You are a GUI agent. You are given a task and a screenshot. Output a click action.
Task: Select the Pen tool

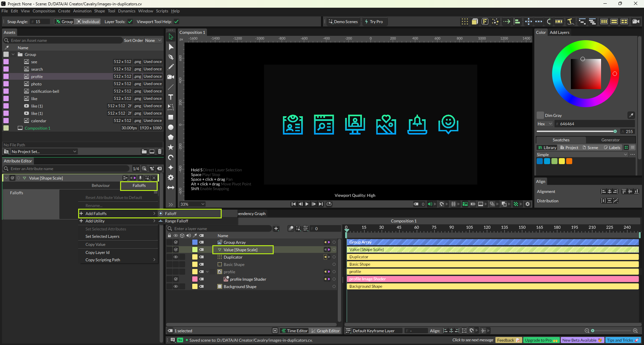click(171, 57)
